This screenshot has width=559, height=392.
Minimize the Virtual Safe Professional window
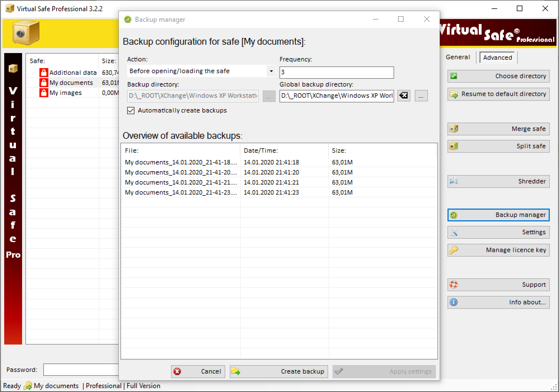[x=494, y=9]
